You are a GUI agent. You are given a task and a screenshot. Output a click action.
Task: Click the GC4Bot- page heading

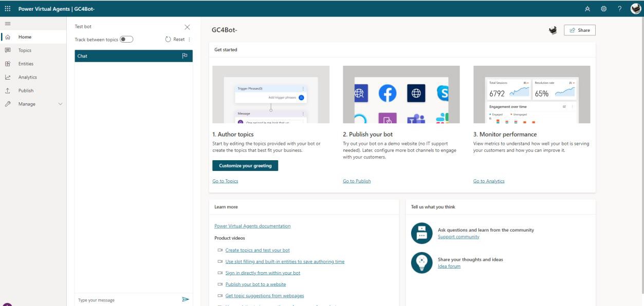[x=224, y=30]
